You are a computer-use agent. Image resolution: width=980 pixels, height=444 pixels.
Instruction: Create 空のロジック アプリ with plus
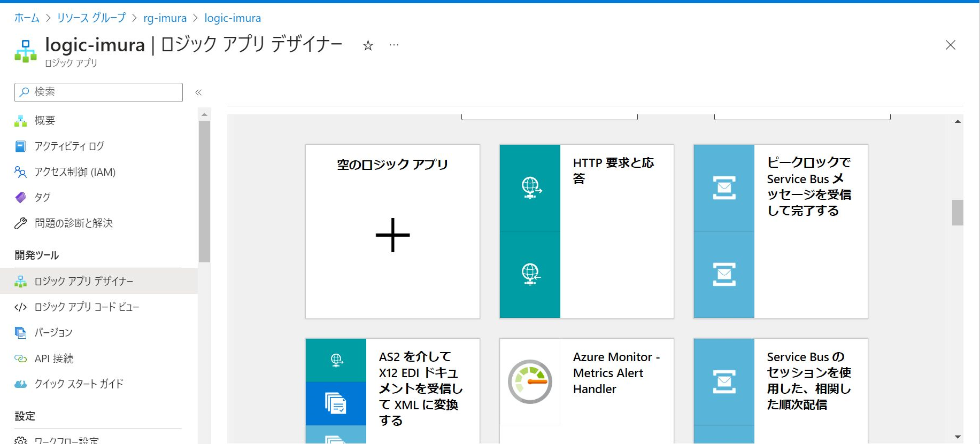coord(392,235)
